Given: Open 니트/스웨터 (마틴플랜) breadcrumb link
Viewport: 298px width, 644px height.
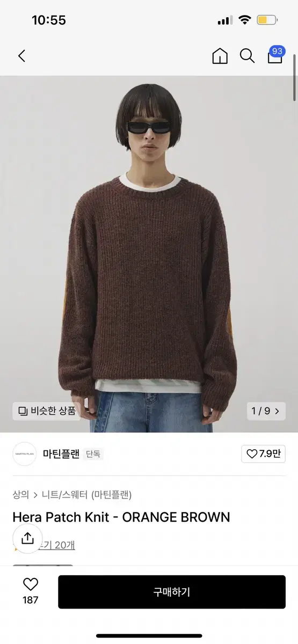Looking at the screenshot, I should coord(86,494).
